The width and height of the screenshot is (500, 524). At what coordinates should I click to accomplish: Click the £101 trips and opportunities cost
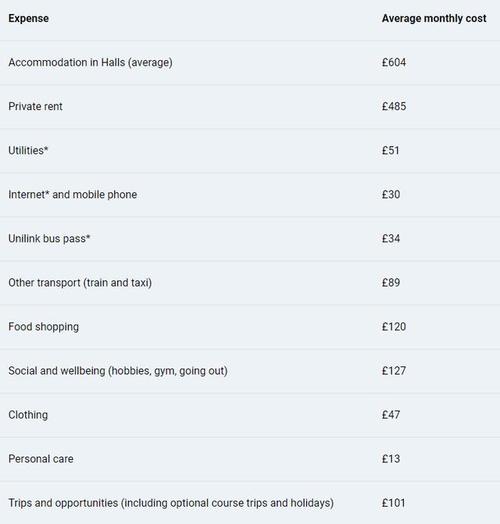click(x=393, y=503)
